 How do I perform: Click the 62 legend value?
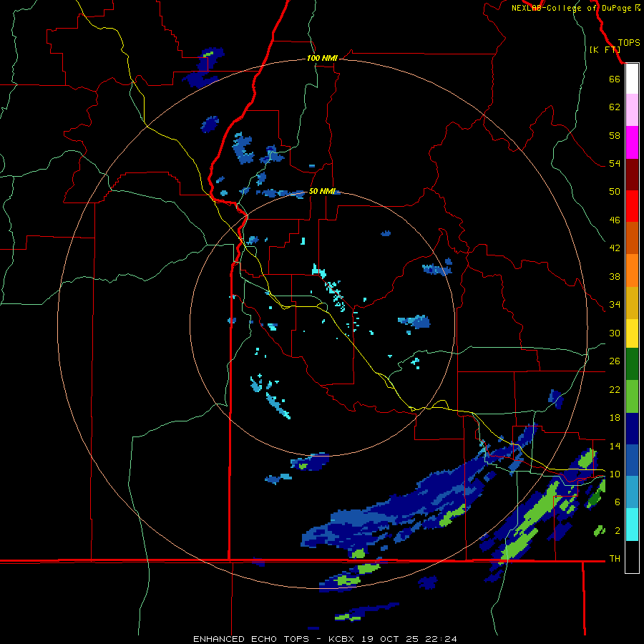pyautogui.click(x=615, y=107)
